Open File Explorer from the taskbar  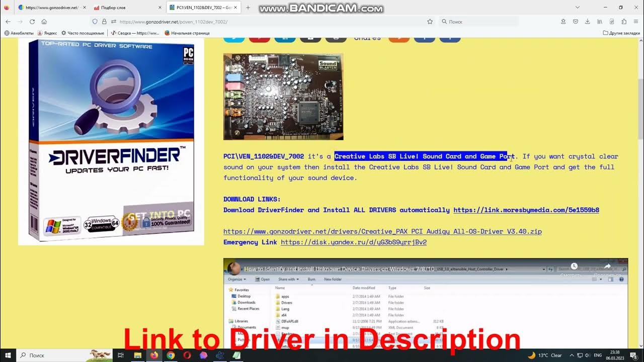tap(137, 355)
